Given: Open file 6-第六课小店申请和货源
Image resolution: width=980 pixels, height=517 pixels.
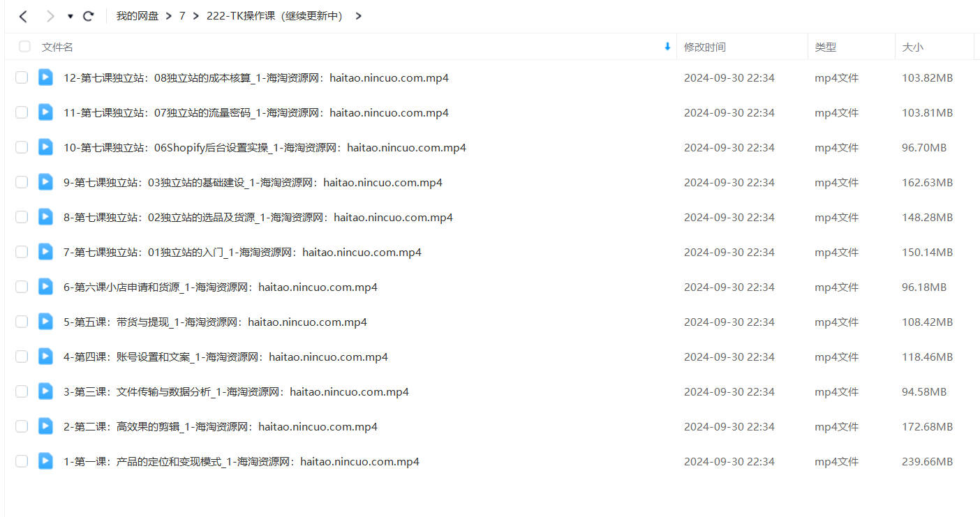Looking at the screenshot, I should (221, 287).
